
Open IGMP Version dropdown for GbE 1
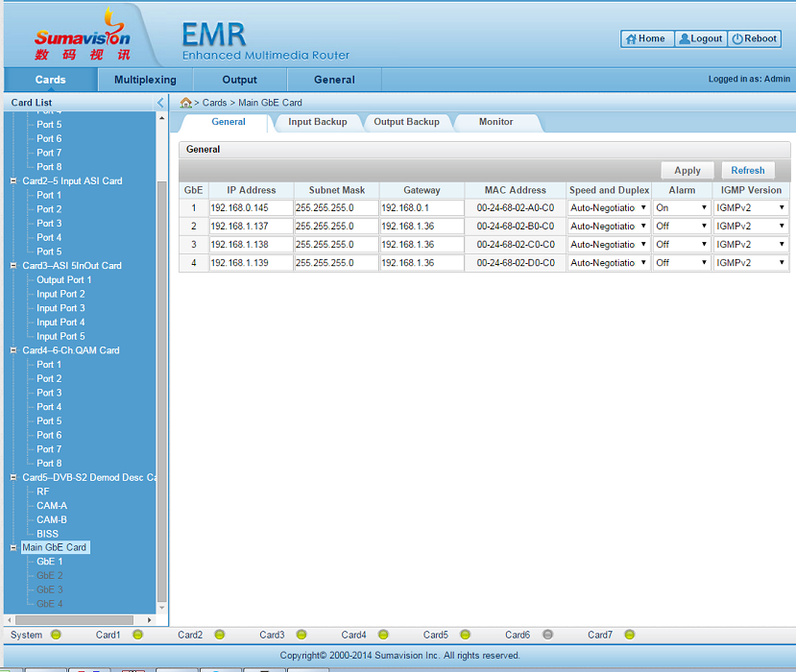tap(751, 207)
